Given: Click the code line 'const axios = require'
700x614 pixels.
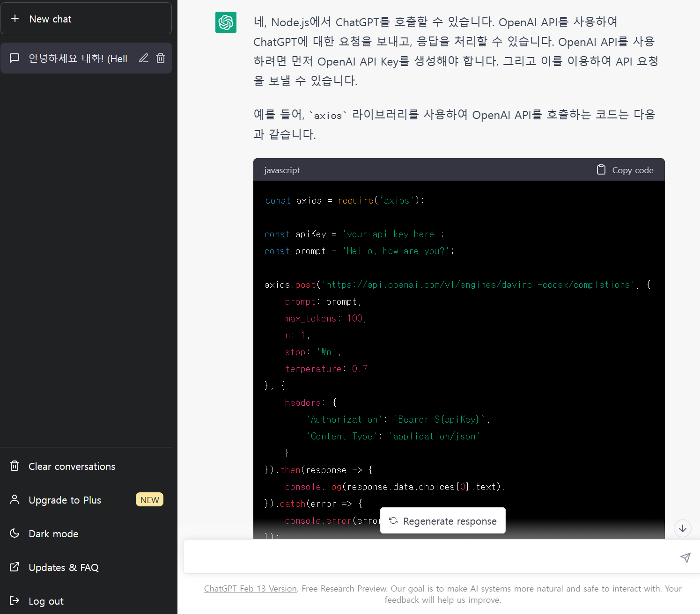Looking at the screenshot, I should click(x=345, y=200).
